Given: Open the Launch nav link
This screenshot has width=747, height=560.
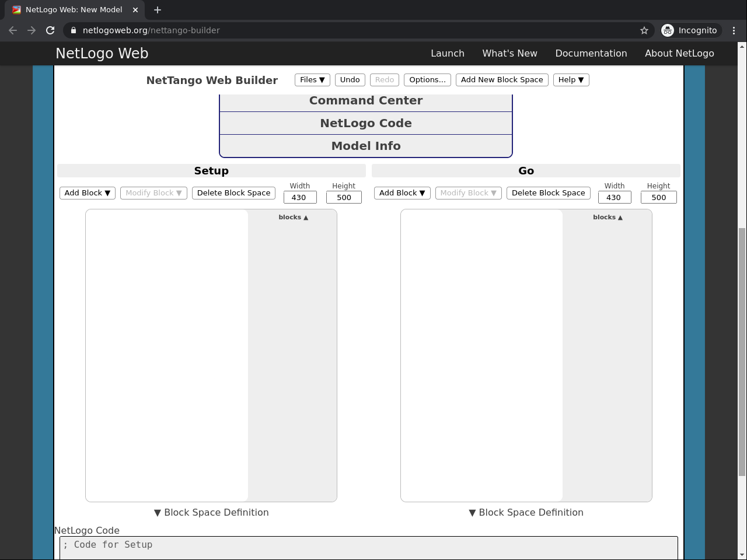Looking at the screenshot, I should [448, 53].
